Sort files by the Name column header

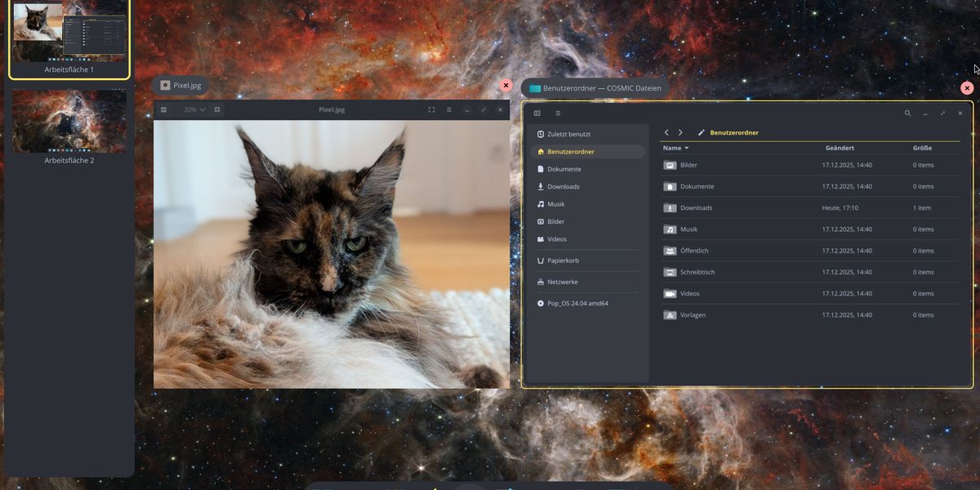pyautogui.click(x=675, y=148)
